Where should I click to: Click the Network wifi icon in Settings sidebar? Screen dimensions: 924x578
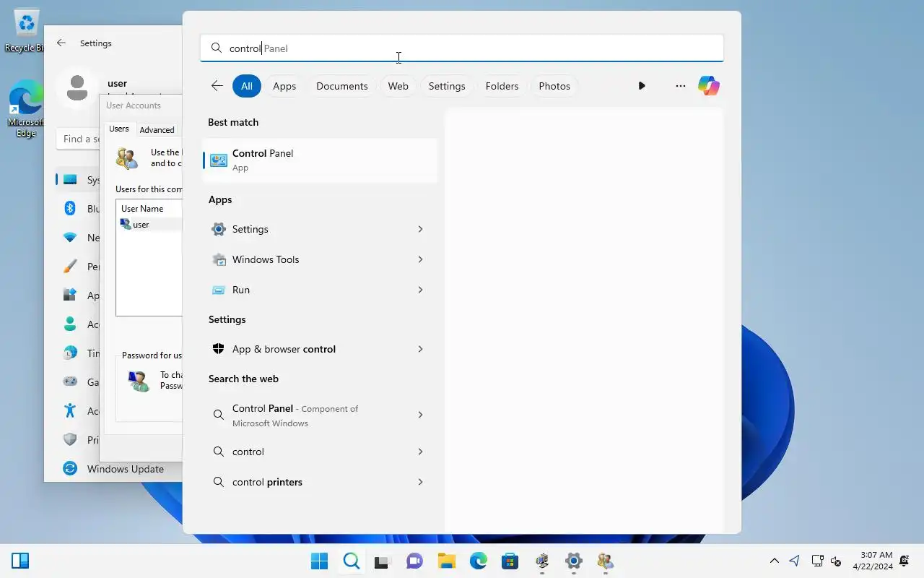pyautogui.click(x=70, y=238)
